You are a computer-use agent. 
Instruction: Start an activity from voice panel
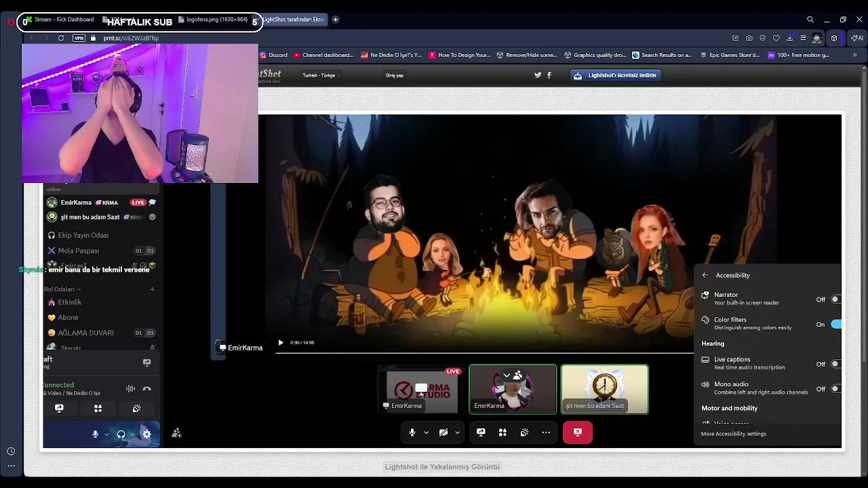point(98,408)
